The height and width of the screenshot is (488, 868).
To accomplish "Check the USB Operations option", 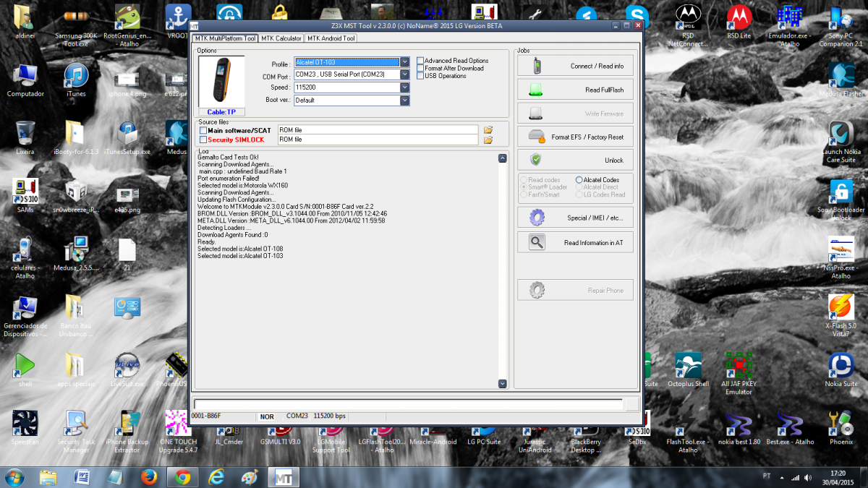I will pos(420,75).
